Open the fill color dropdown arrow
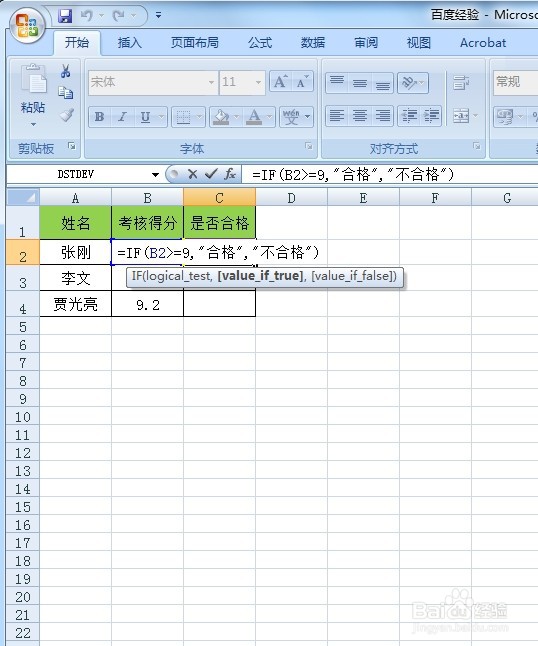 coord(236,117)
